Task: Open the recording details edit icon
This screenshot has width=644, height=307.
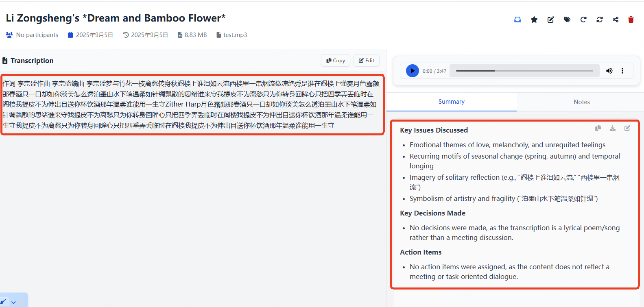Action: 550,20
